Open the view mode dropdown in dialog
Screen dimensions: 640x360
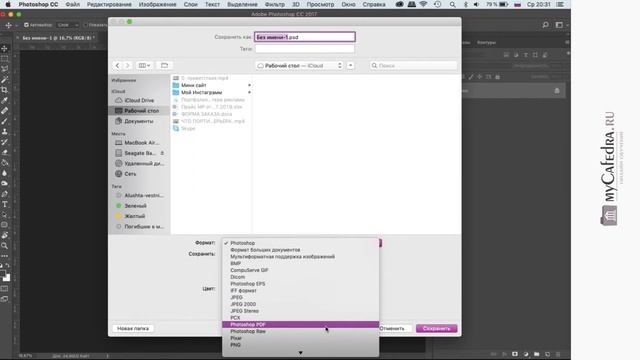[x=144, y=65]
